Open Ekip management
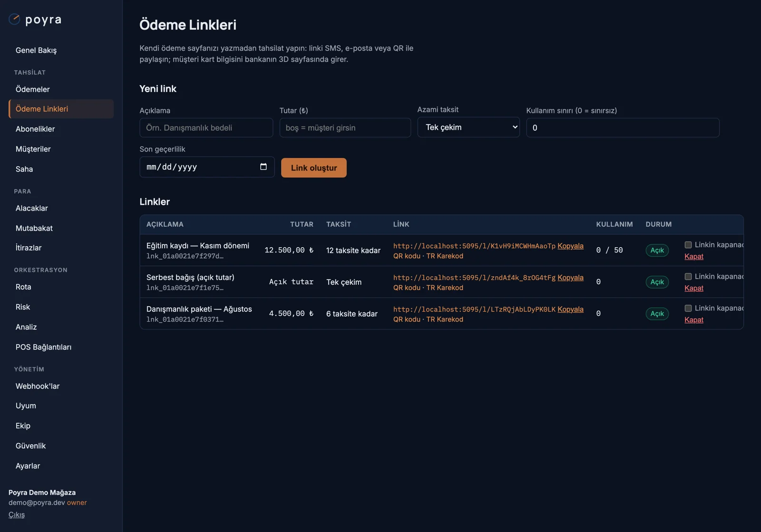 tap(23, 426)
